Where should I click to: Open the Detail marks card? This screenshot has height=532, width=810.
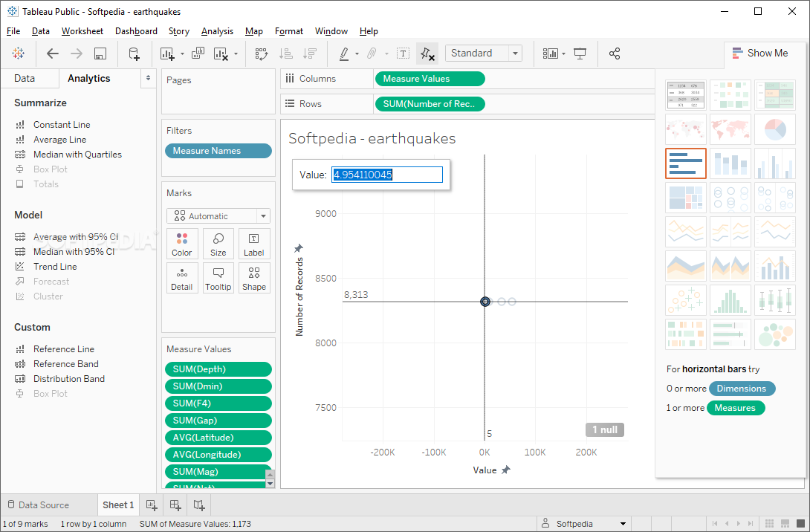182,278
